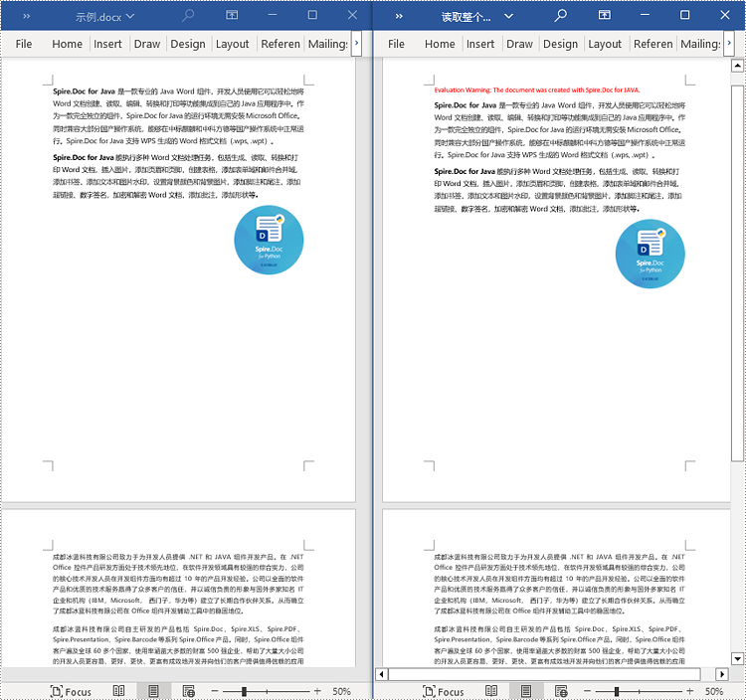Image resolution: width=746 pixels, height=700 pixels.
Task: Click vertical scrollbar up arrow in right window
Action: 737,66
